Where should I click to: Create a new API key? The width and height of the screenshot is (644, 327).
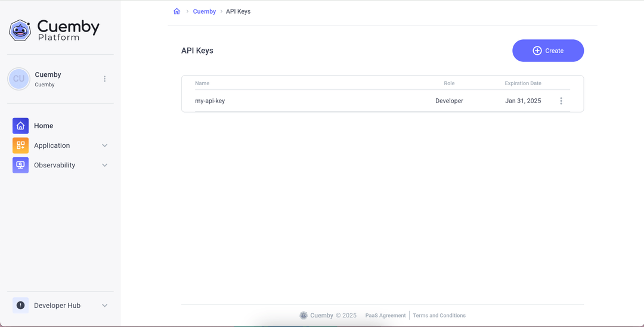click(548, 51)
